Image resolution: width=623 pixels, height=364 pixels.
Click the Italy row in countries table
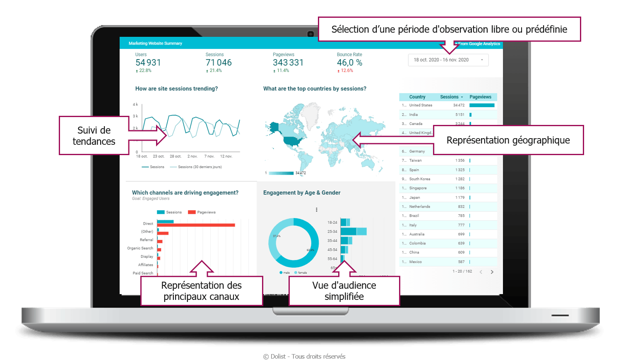448,225
